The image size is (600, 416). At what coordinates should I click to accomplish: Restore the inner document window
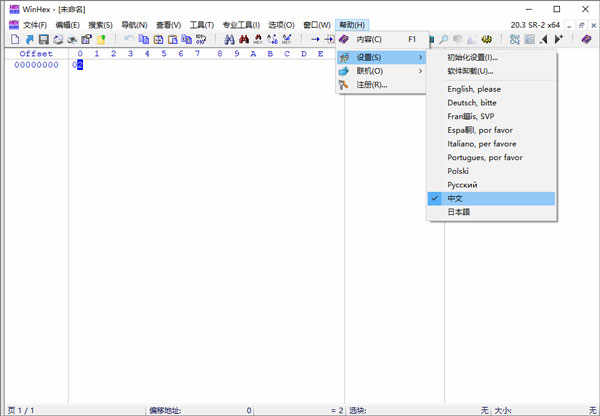click(581, 25)
